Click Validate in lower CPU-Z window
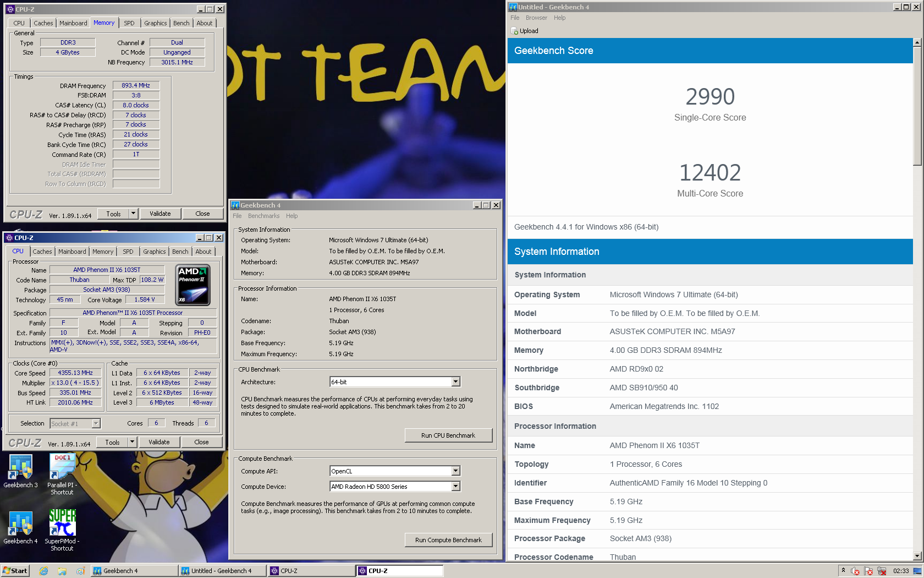The width and height of the screenshot is (924, 578). tap(159, 442)
